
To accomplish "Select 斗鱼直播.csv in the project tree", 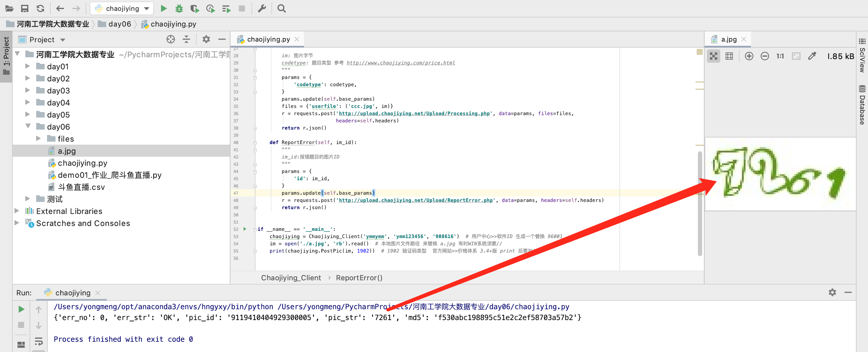I will [x=81, y=187].
